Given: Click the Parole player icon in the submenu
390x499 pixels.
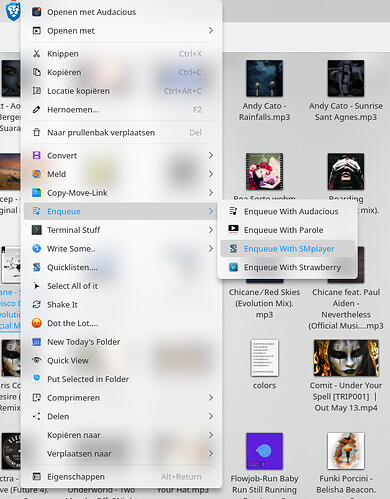Looking at the screenshot, I should [x=233, y=229].
